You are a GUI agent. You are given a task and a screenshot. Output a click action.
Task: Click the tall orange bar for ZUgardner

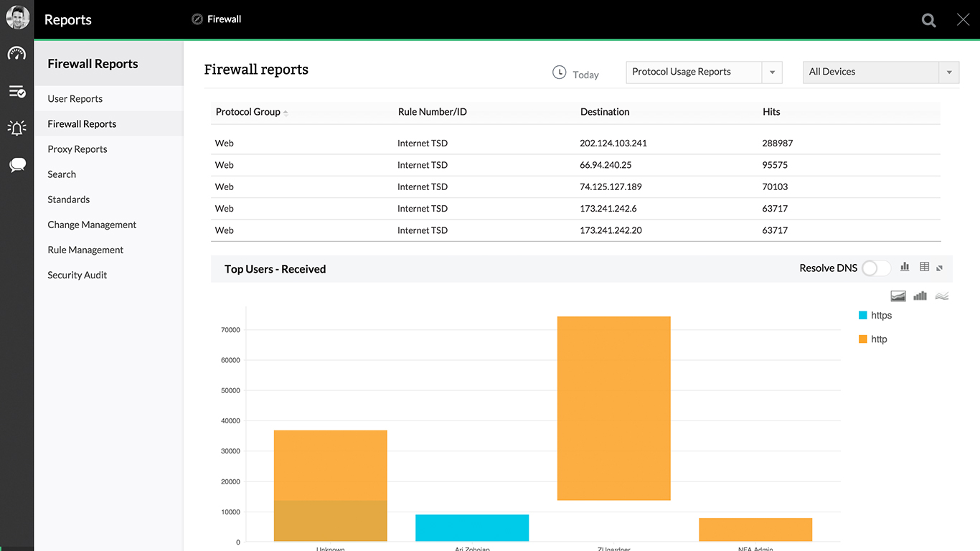point(614,408)
